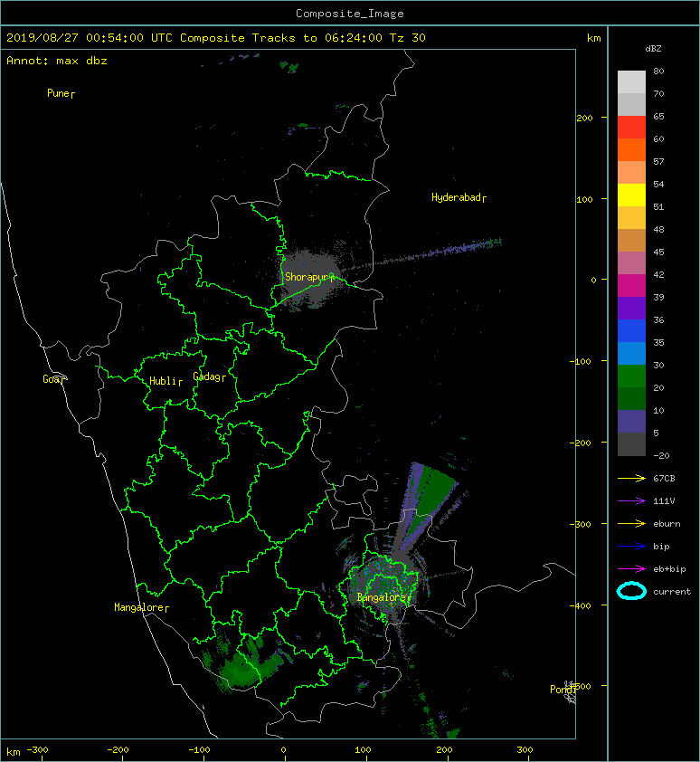This screenshot has width=700, height=762.
Task: Pick the light orange 57 dBZ swatch
Action: [x=631, y=172]
